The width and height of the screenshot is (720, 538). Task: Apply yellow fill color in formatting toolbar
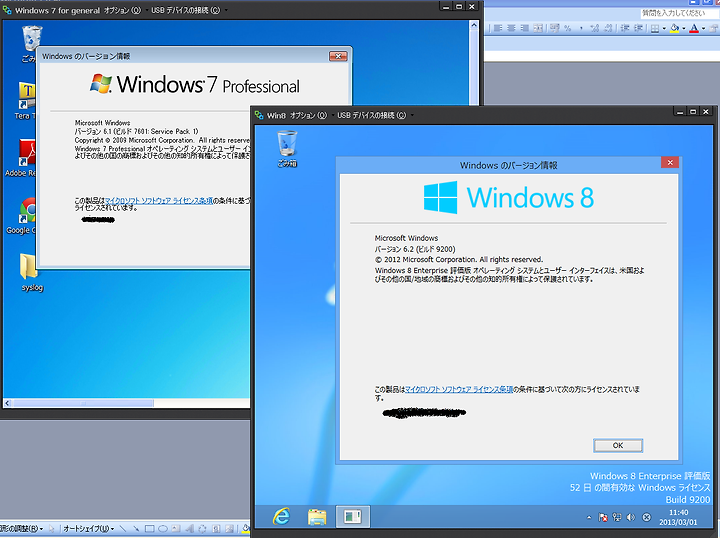click(x=675, y=28)
